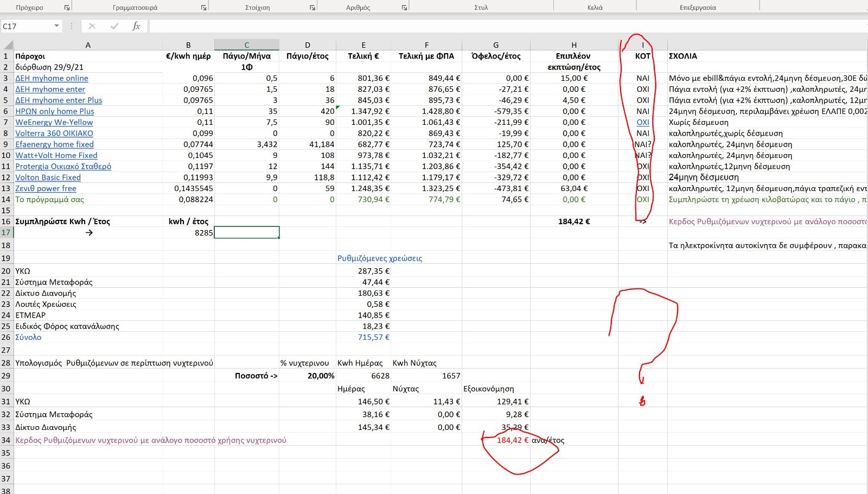Expand the Name Box dropdown arrow
Screen dimensions: 868x494
pos(56,26)
